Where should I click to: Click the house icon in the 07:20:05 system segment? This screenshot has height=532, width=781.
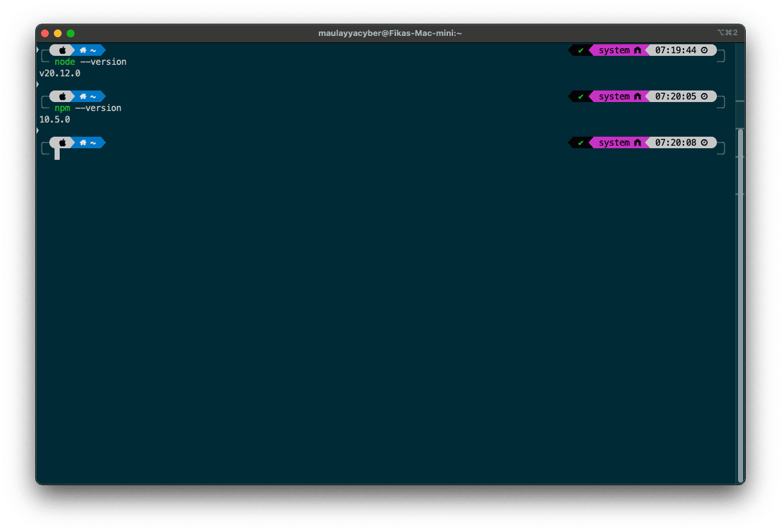(x=637, y=96)
